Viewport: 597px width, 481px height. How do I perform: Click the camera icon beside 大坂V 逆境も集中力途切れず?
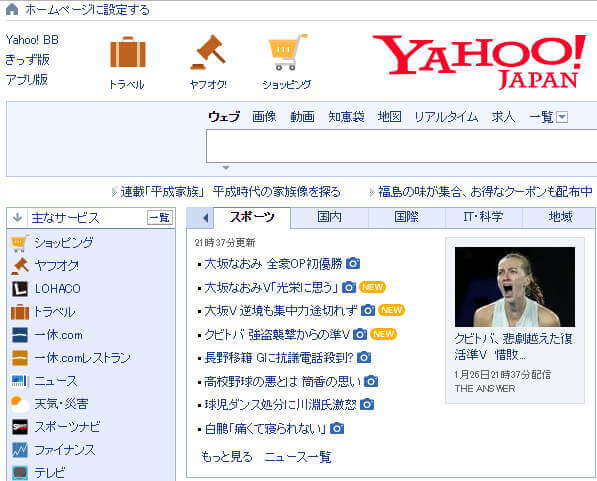coord(368,310)
